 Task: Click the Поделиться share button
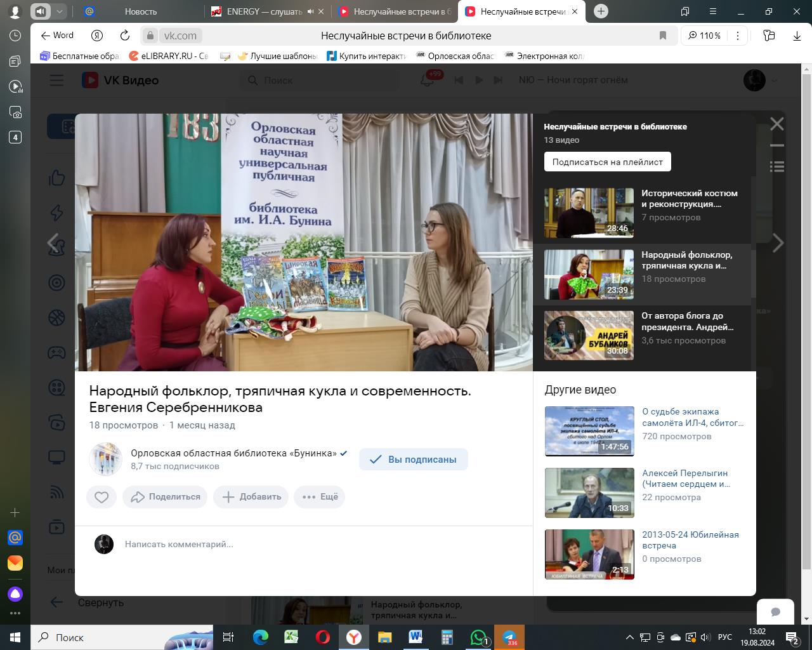[x=166, y=497]
